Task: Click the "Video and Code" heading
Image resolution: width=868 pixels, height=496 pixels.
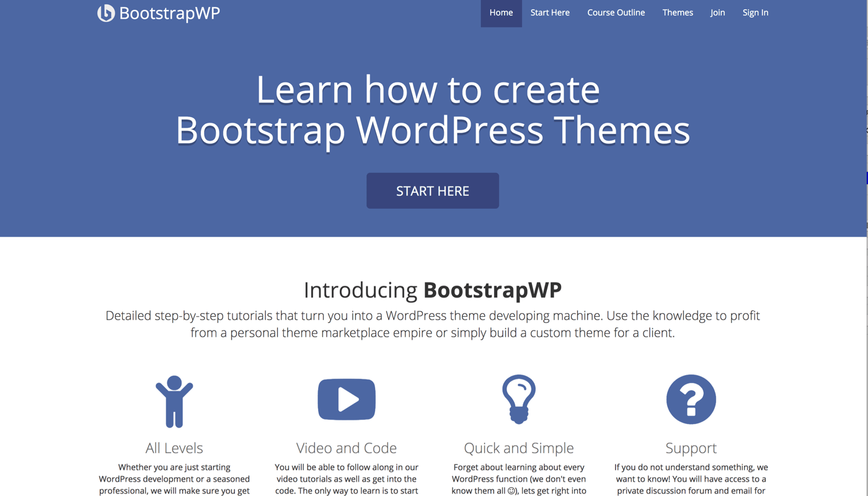Action: tap(347, 448)
